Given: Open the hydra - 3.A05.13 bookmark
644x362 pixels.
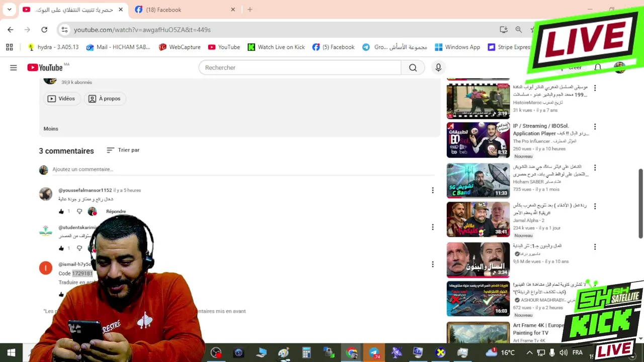Looking at the screenshot, I should tap(53, 47).
